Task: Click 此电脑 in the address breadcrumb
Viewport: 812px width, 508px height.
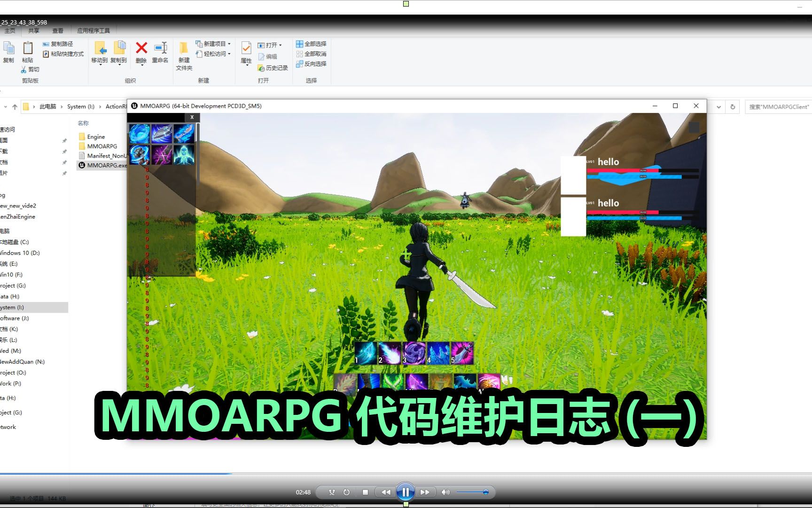Action: 47,107
